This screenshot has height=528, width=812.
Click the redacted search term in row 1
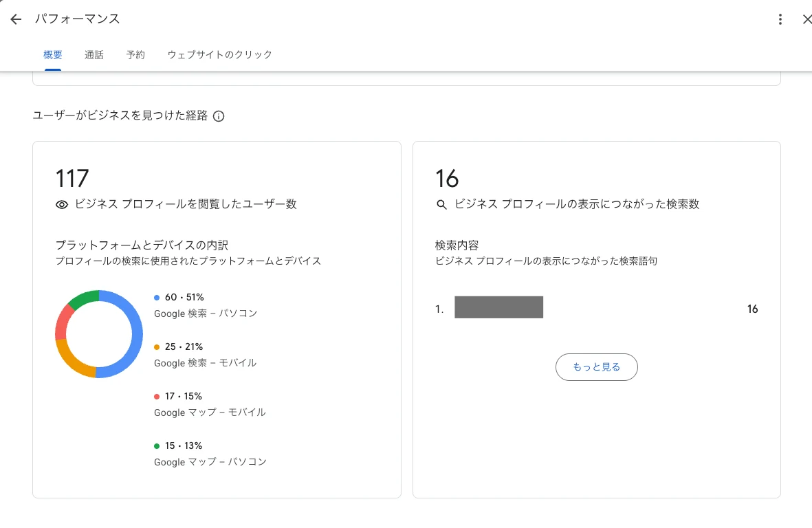498,307
